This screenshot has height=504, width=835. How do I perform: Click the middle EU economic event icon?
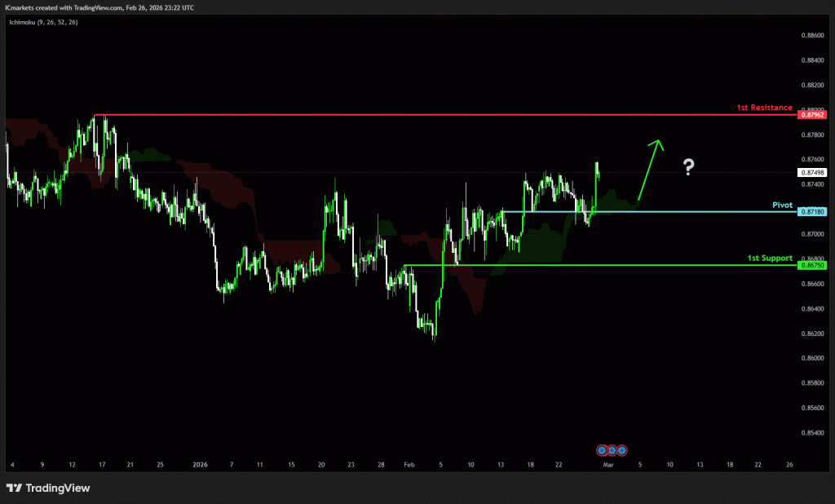612,450
